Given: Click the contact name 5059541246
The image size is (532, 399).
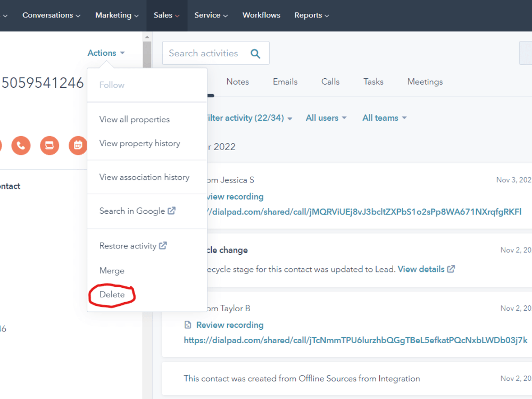Looking at the screenshot, I should (x=43, y=83).
